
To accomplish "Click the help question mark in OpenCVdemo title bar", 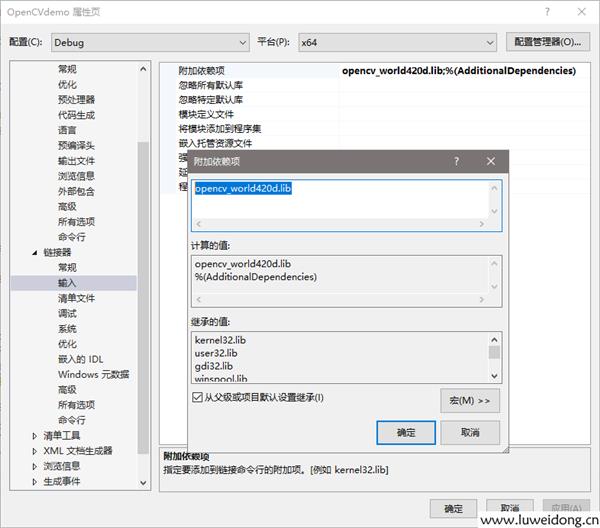I will 547,12.
